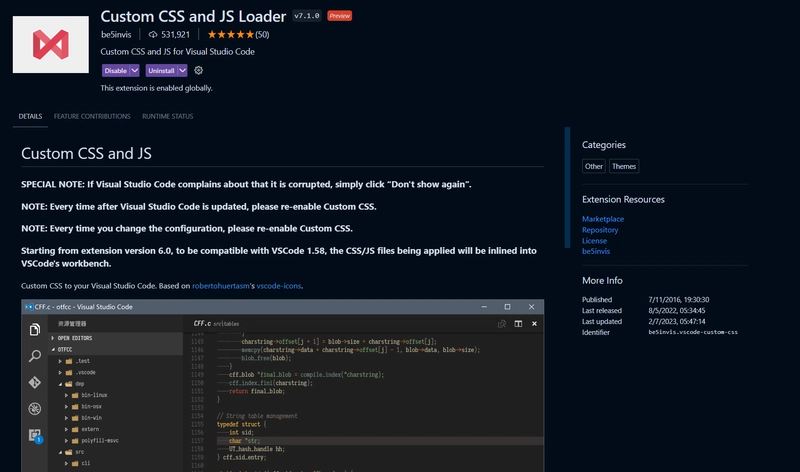Viewport: 800px width, 472px height.
Task: Click the More Info heading
Action: coord(602,281)
